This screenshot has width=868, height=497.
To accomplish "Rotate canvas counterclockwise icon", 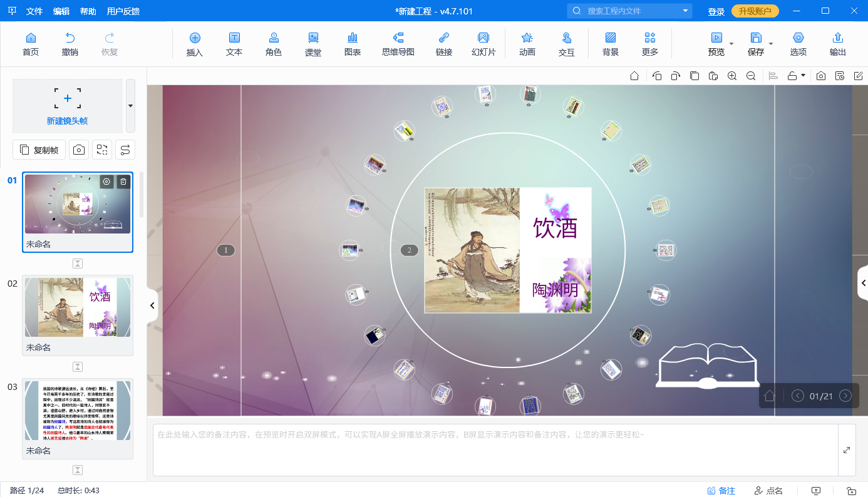I will [x=657, y=76].
